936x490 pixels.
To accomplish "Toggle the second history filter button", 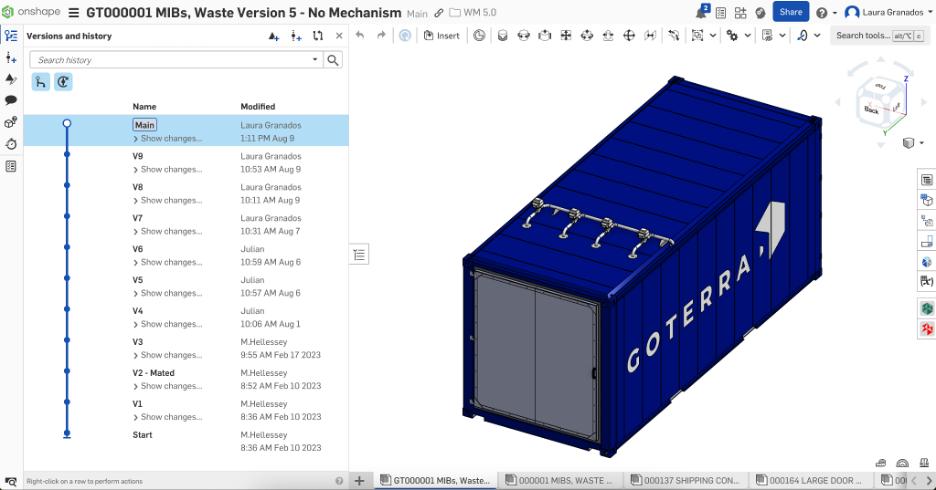I will pos(63,82).
